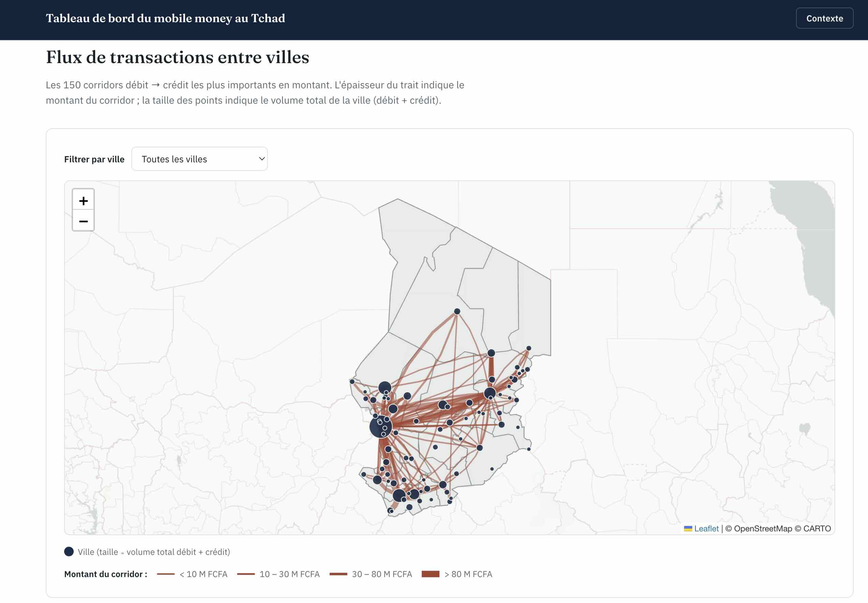Zoom out the map with minus button
This screenshot has height=603, width=868.
pyautogui.click(x=83, y=221)
